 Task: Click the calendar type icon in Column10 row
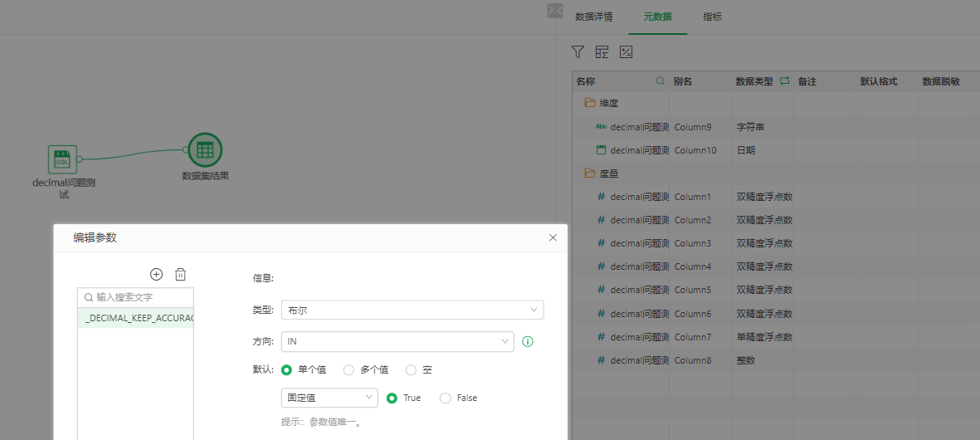pyautogui.click(x=602, y=150)
